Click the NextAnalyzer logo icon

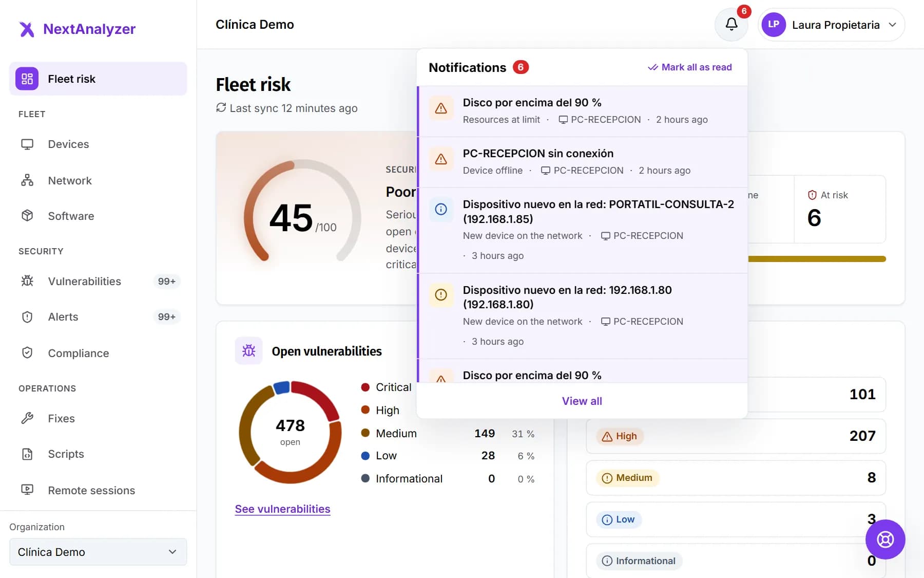pyautogui.click(x=27, y=29)
